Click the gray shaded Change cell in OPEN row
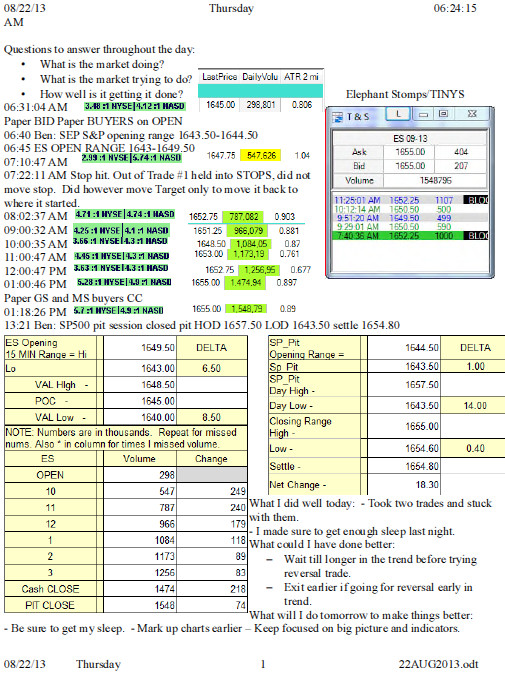This screenshot has height=675, width=505. 211,475
